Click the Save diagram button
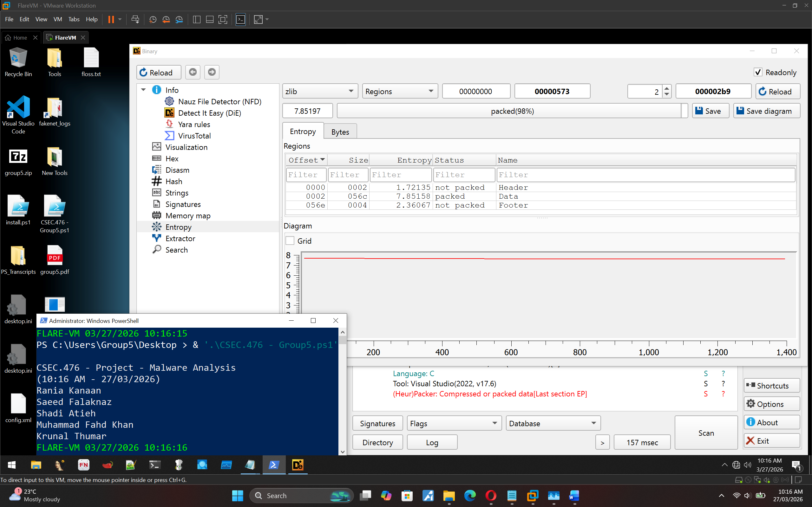This screenshot has height=507, width=812. [766, 111]
